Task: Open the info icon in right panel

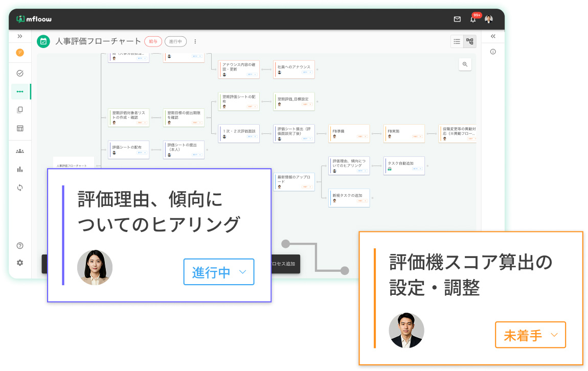Action: (x=493, y=52)
